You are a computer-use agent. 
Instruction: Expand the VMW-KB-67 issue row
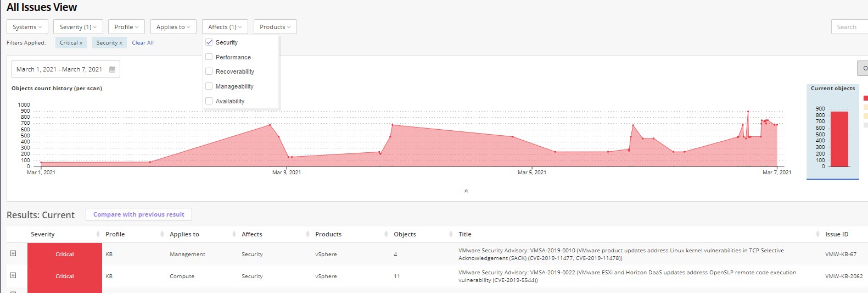click(x=13, y=253)
